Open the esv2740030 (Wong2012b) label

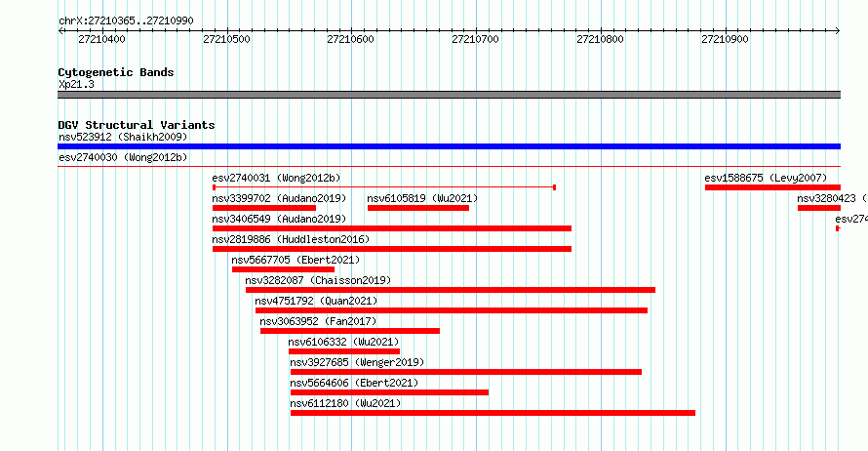(123, 157)
